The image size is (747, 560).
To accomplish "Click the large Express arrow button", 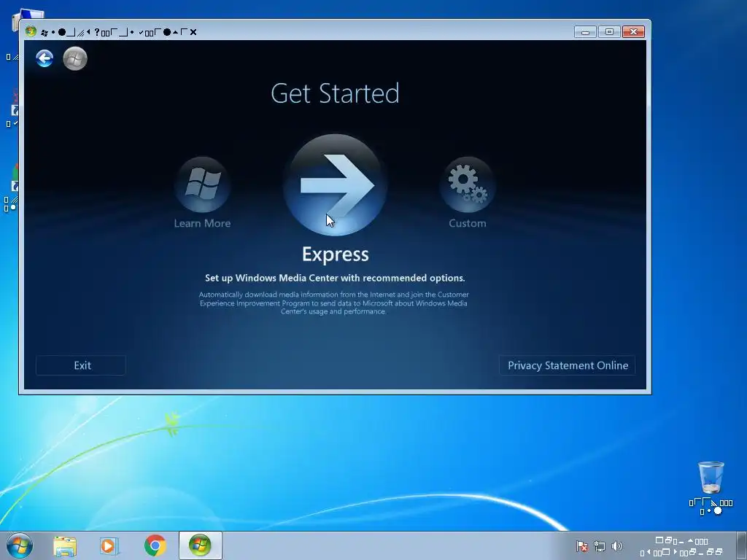I will [x=336, y=184].
